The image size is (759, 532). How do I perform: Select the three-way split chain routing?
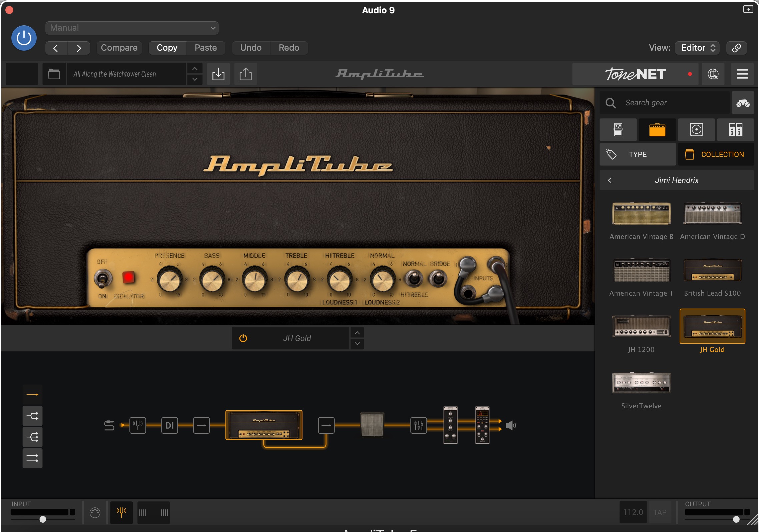click(32, 437)
